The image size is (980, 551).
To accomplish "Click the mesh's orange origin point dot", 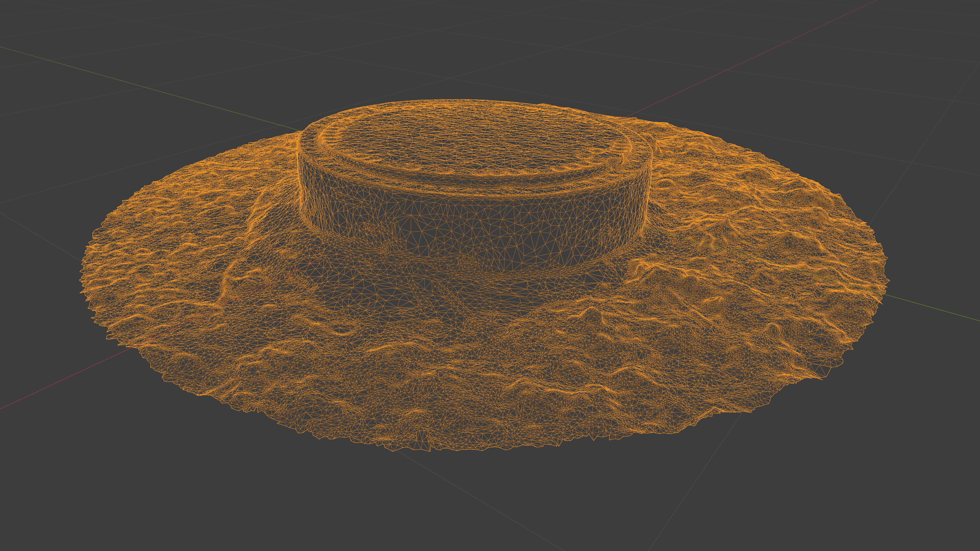I will pos(485,183).
